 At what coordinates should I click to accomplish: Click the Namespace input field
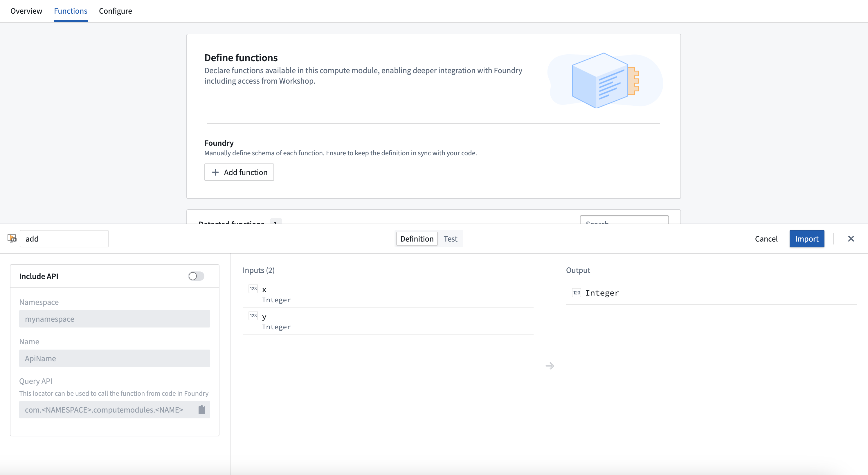[x=115, y=319]
